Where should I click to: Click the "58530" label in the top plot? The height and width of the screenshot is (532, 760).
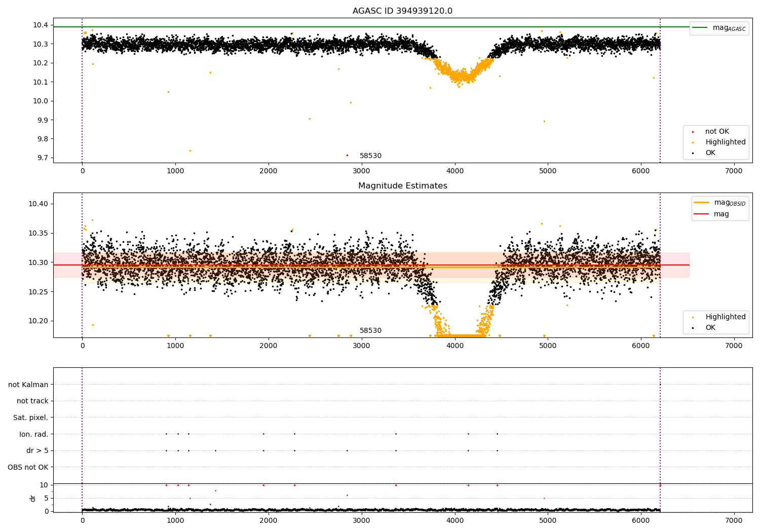pyautogui.click(x=370, y=156)
